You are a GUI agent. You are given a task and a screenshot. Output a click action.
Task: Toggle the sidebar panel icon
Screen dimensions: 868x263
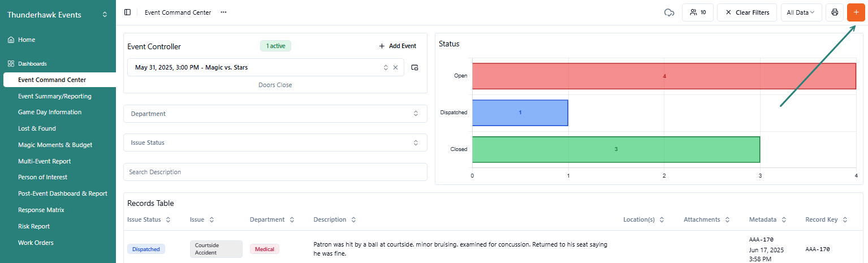tap(127, 12)
